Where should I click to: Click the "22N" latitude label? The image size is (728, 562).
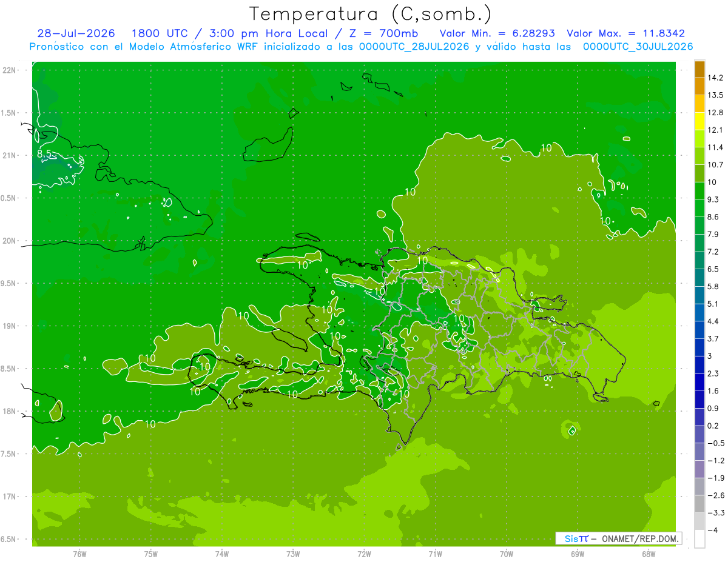[x=8, y=70]
